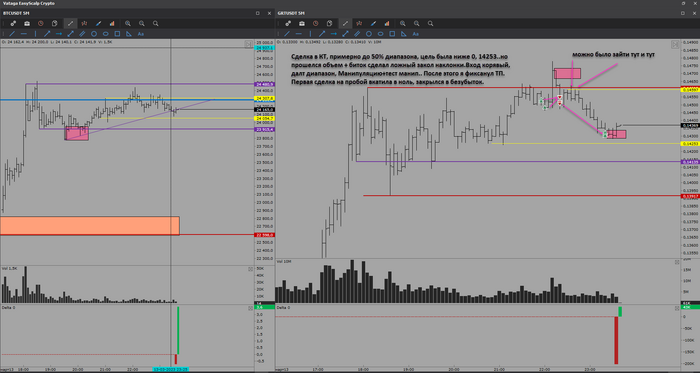Zoom out on GRTUSDT chart
This screenshot has height=373, width=700.
pyautogui.click(x=417, y=23)
